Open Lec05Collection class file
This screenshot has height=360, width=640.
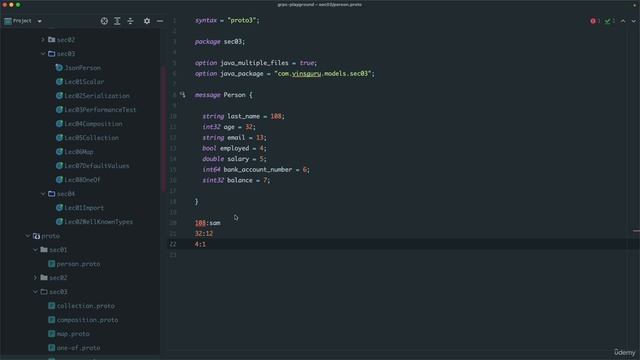[91, 138]
